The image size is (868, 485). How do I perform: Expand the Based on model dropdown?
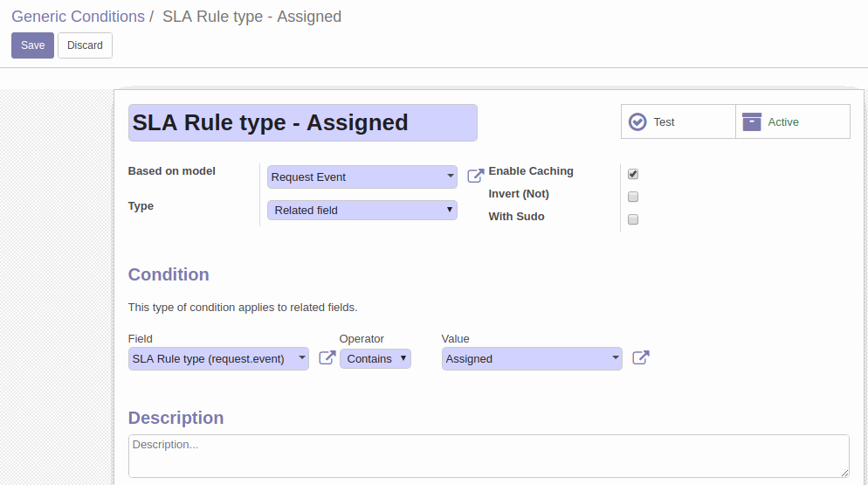[x=362, y=177]
